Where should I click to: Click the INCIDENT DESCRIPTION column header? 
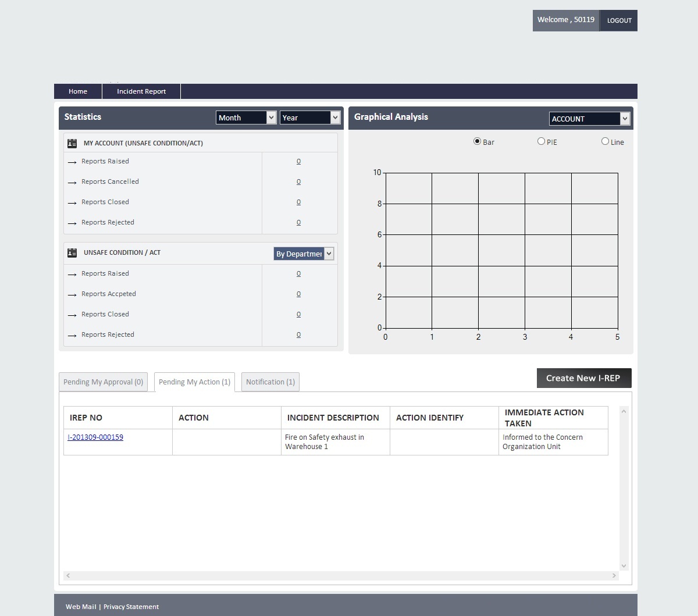click(x=336, y=418)
